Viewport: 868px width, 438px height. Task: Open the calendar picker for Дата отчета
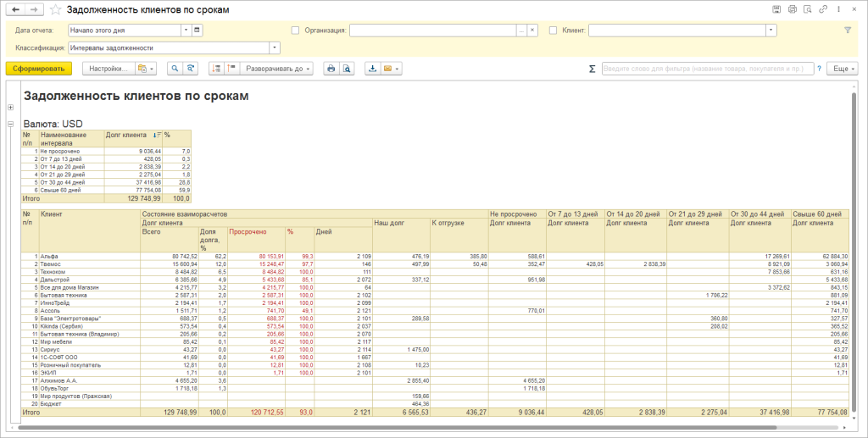[198, 30]
